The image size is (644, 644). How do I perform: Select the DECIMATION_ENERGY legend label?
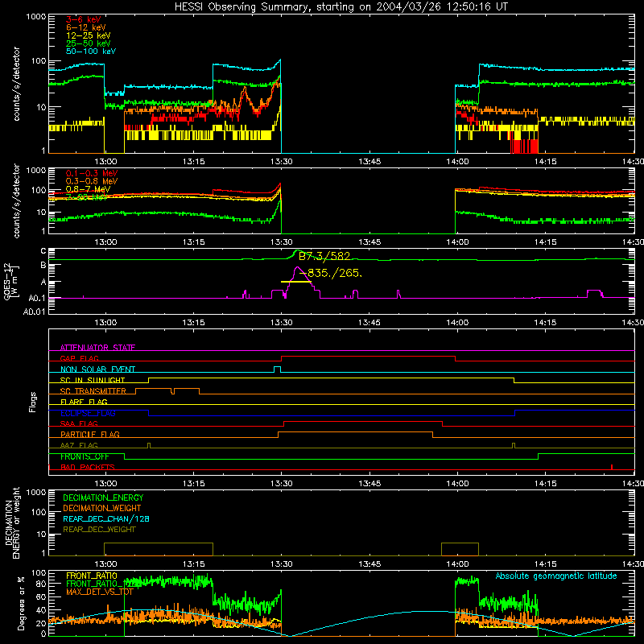(103, 497)
